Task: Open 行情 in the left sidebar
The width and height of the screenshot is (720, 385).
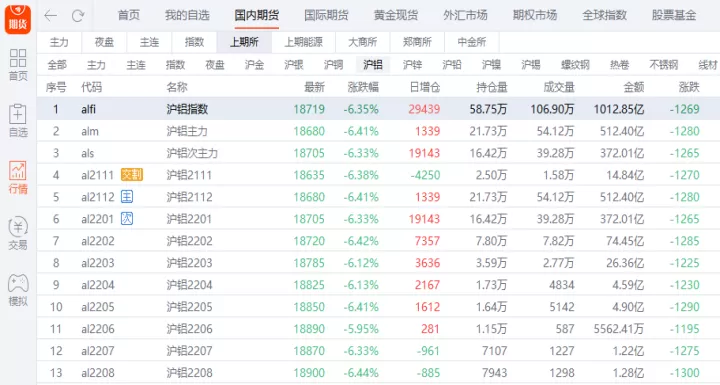Action: coord(18,177)
